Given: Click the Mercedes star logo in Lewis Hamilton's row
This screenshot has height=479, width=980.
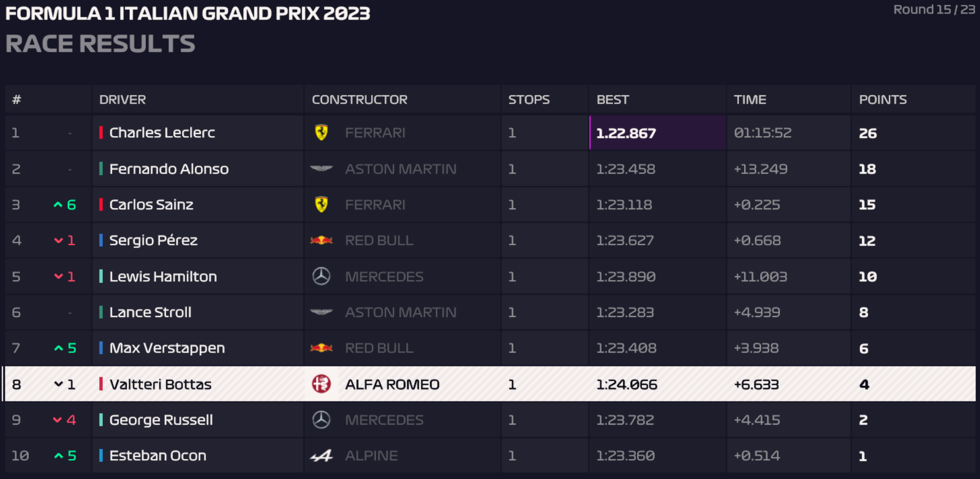Looking at the screenshot, I should 321,277.
